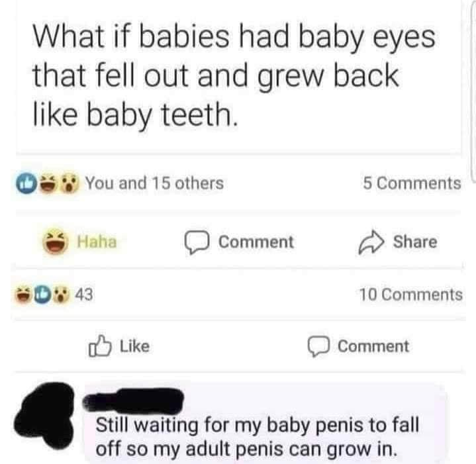Open the list of 43 reactions
This screenshot has height=464, width=476.
[x=84, y=295]
